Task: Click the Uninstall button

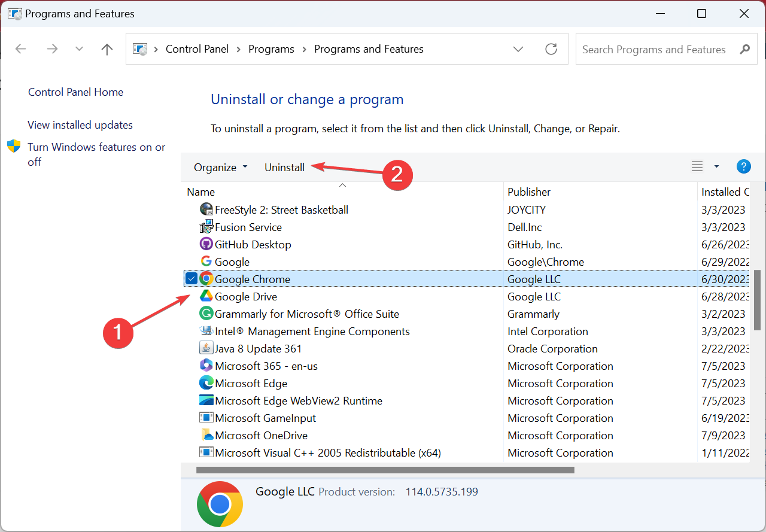Action: pyautogui.click(x=284, y=167)
